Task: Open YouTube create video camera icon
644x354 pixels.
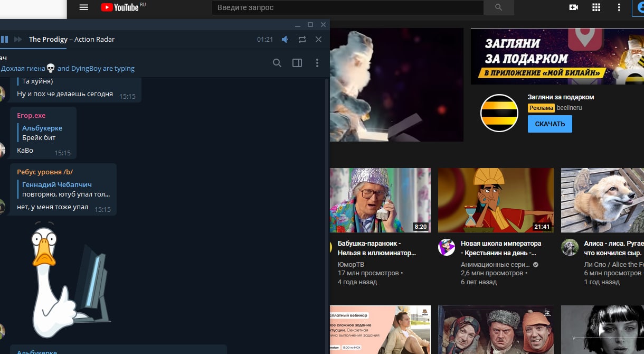Action: click(x=573, y=7)
